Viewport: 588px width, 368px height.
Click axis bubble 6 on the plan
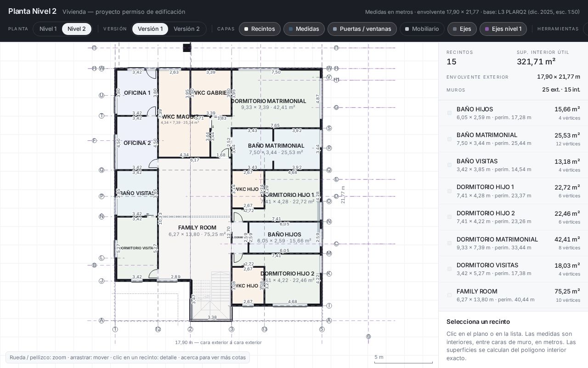[x=368, y=337]
